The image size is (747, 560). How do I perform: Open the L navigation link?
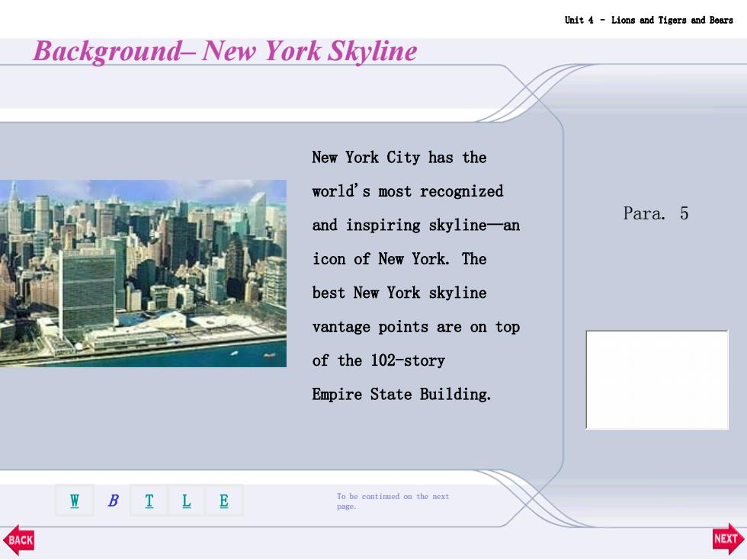point(186,501)
